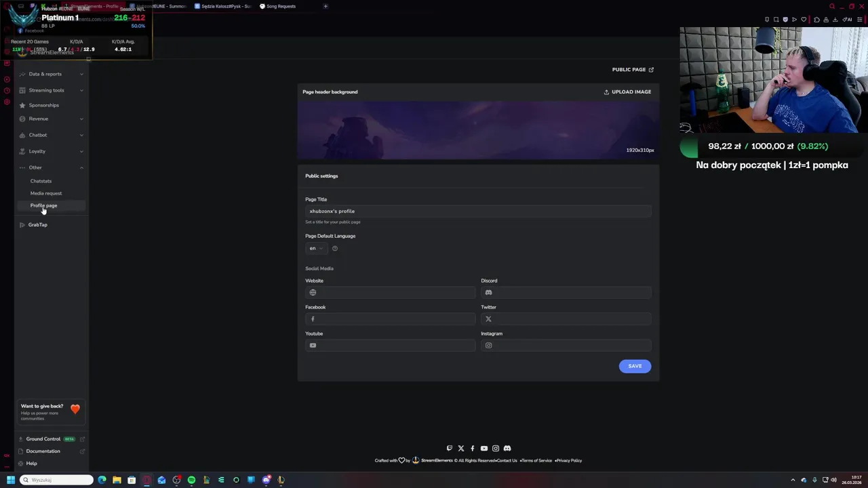Open Terms of Service footer link
The height and width of the screenshot is (488, 868).
(x=536, y=461)
